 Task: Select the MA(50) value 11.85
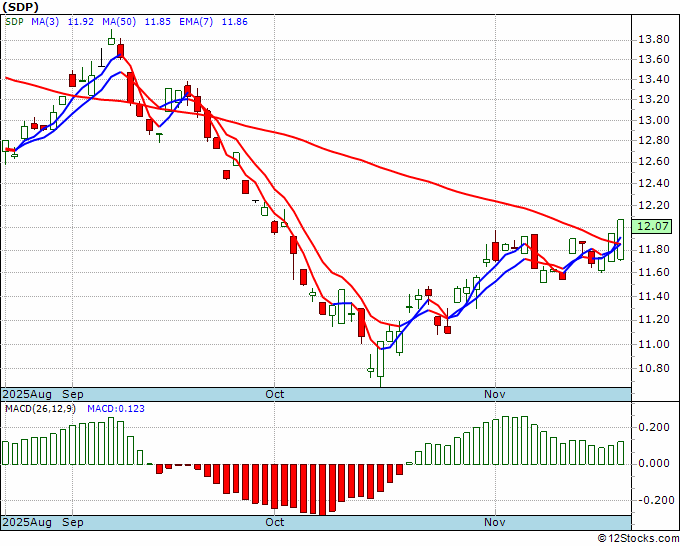point(157,21)
